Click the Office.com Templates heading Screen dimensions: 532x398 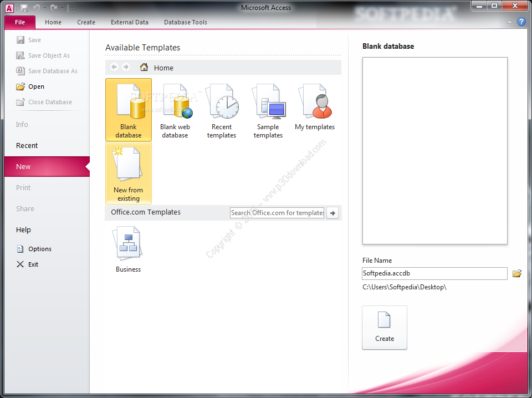[146, 212]
